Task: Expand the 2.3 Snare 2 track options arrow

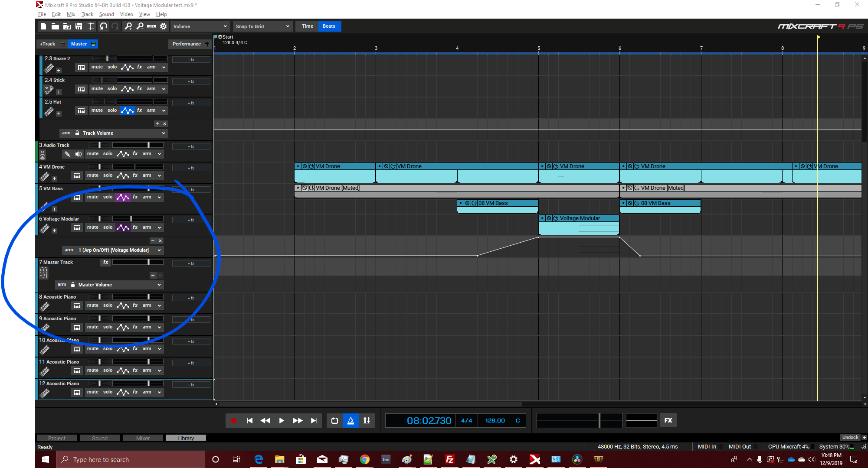Action: (x=164, y=67)
